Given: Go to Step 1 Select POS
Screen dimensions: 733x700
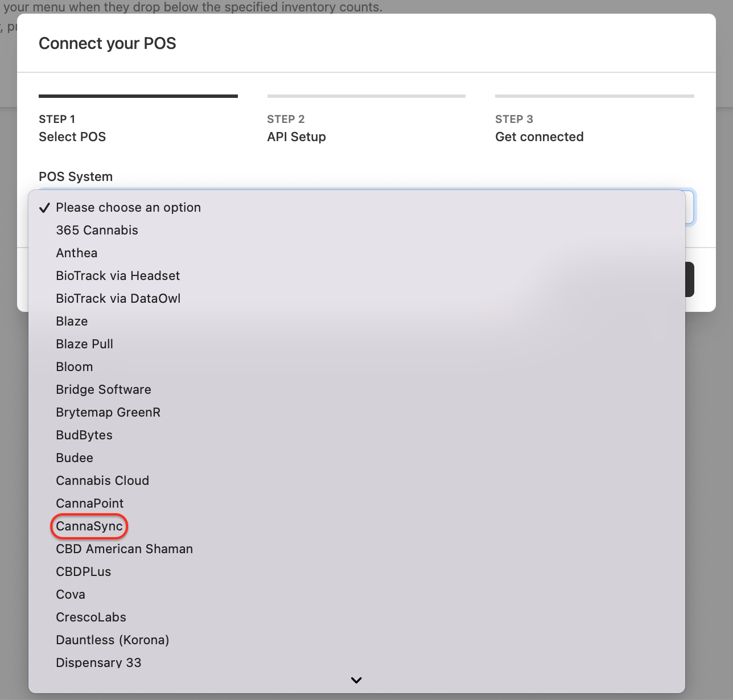Looking at the screenshot, I should 138,120.
